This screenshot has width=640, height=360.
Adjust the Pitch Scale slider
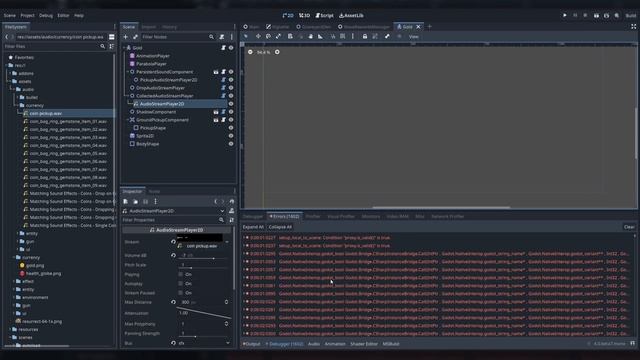pos(202,268)
